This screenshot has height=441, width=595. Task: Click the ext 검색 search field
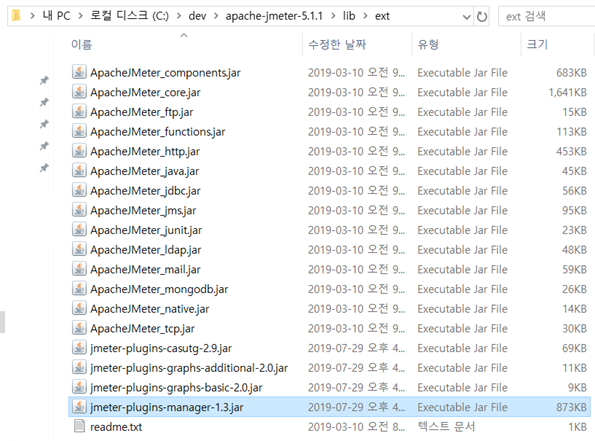547,16
